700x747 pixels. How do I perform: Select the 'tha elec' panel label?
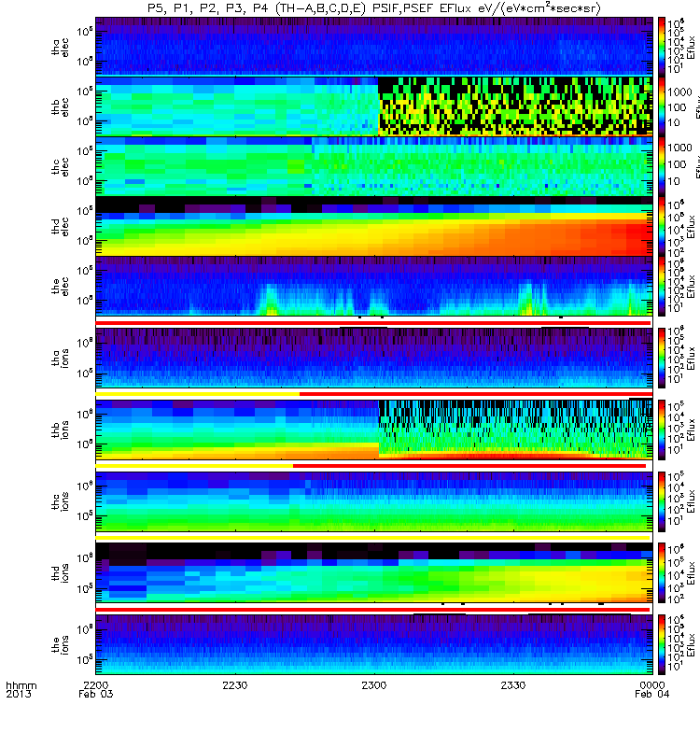(x=60, y=48)
